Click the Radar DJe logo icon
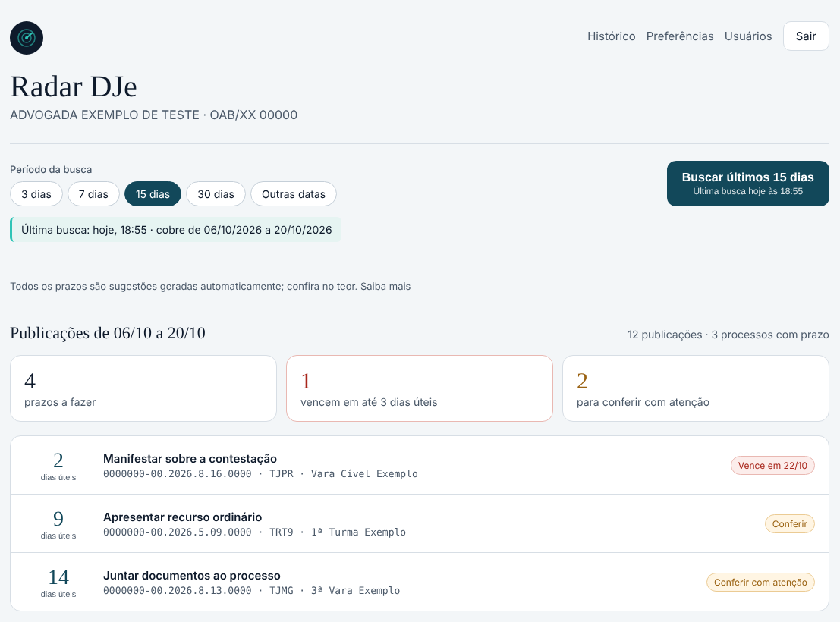The width and height of the screenshot is (840, 622). coord(27,38)
